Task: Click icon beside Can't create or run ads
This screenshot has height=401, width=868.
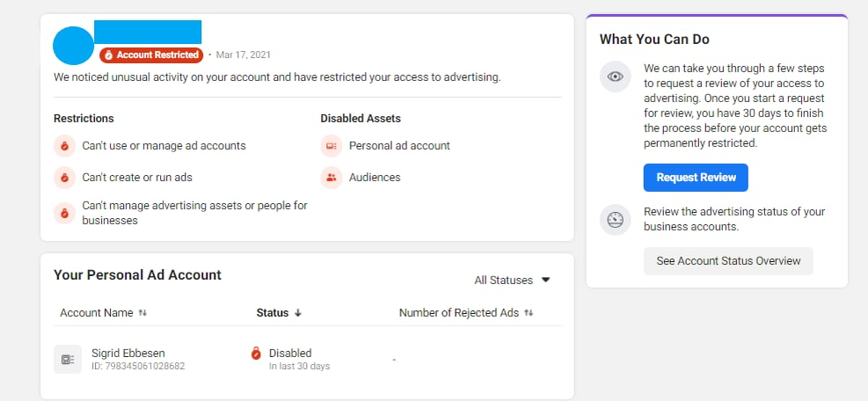Action: 64,178
